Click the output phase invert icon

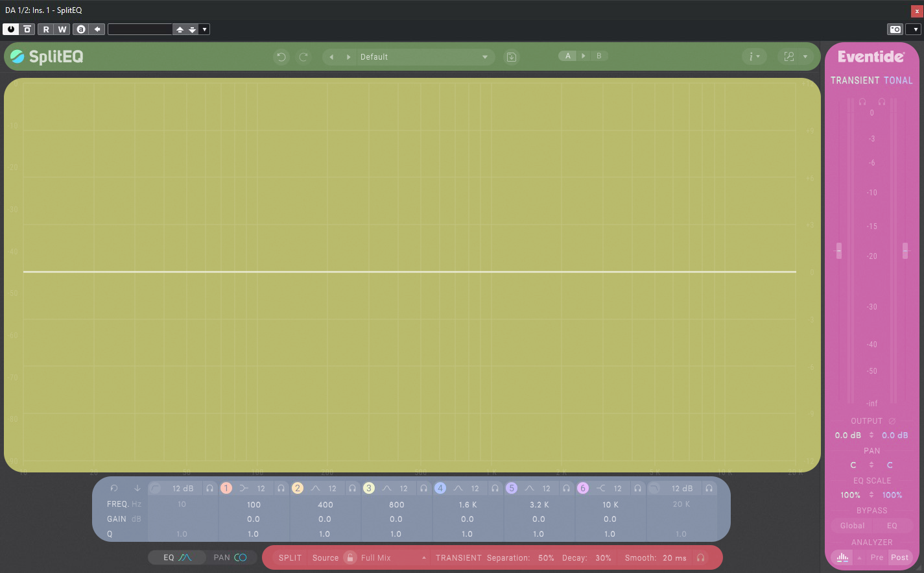pos(892,421)
